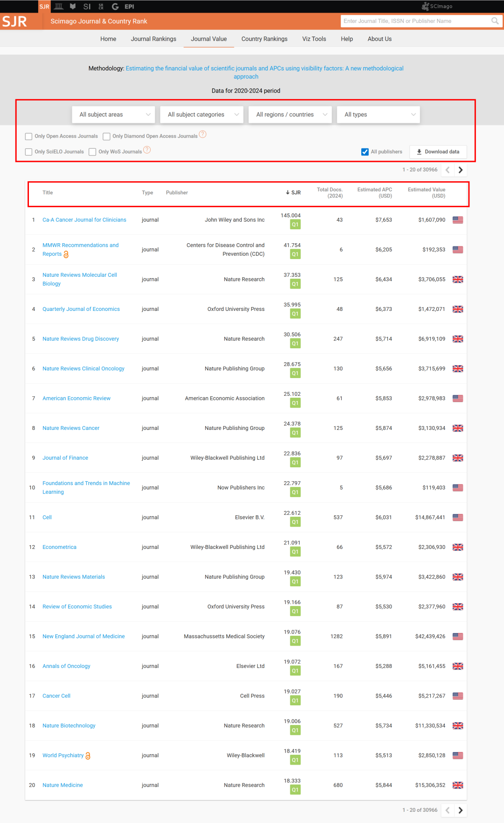
Task: Open the All types dropdown
Action: click(x=378, y=114)
